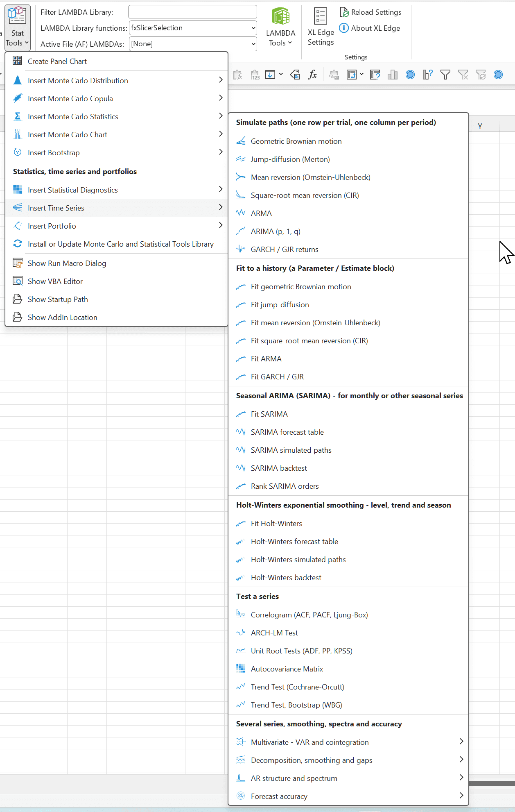
Task: Select SARIMA backtest
Action: coord(348,468)
